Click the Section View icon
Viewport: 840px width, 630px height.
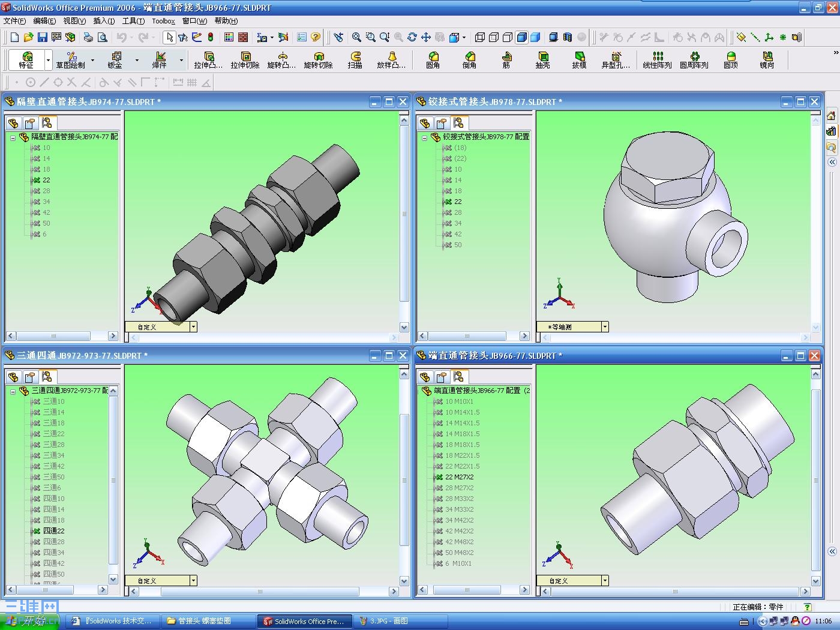click(x=568, y=37)
